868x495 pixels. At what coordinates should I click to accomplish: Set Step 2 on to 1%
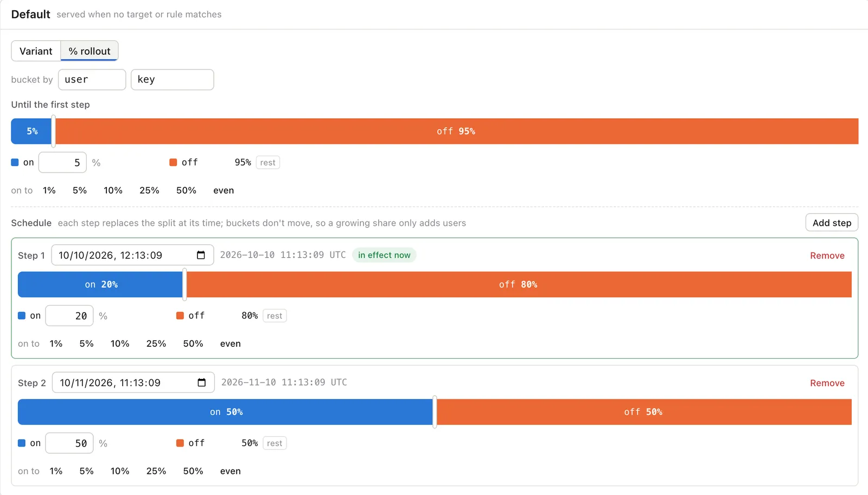[56, 471]
